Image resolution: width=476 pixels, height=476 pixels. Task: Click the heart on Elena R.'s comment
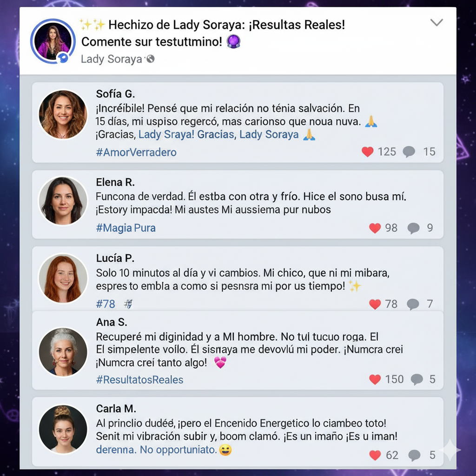click(375, 228)
